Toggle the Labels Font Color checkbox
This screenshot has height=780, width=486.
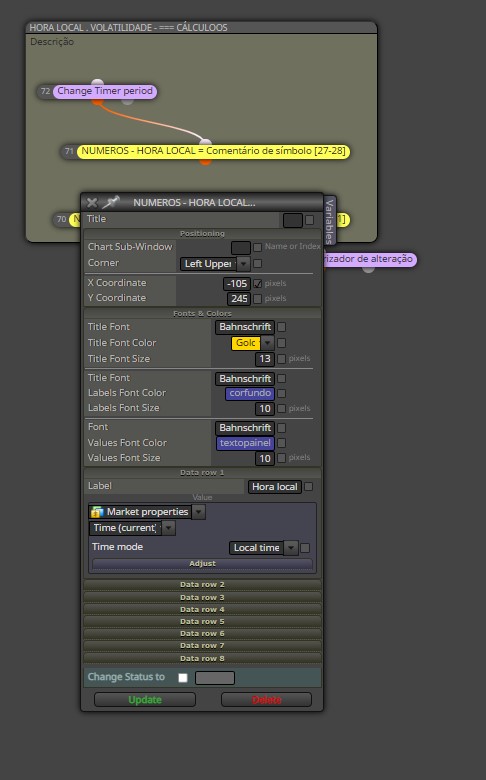282,393
